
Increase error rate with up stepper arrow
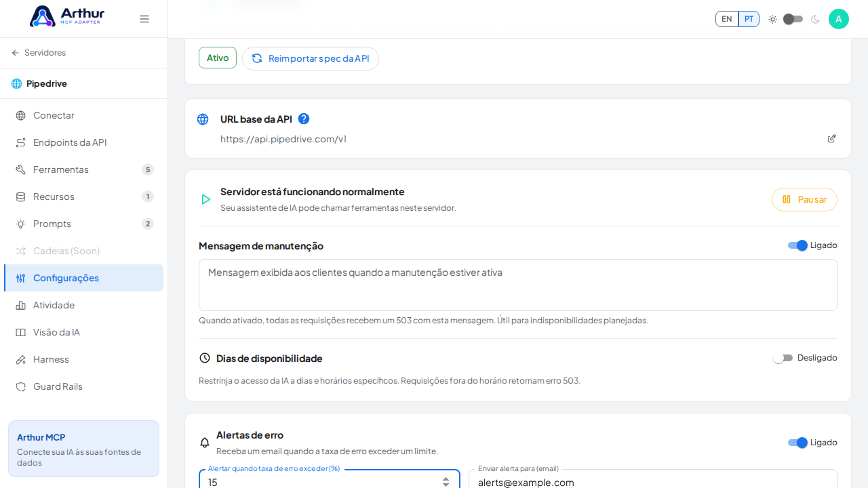point(446,479)
